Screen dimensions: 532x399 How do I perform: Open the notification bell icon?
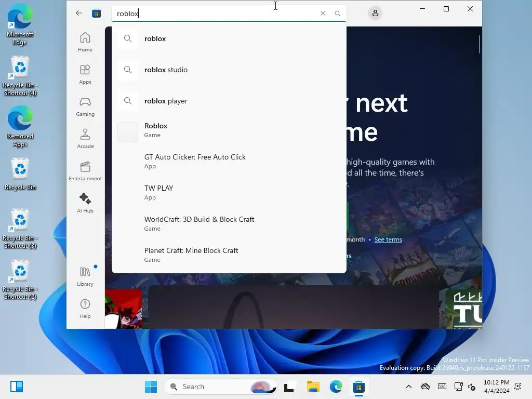[518, 386]
